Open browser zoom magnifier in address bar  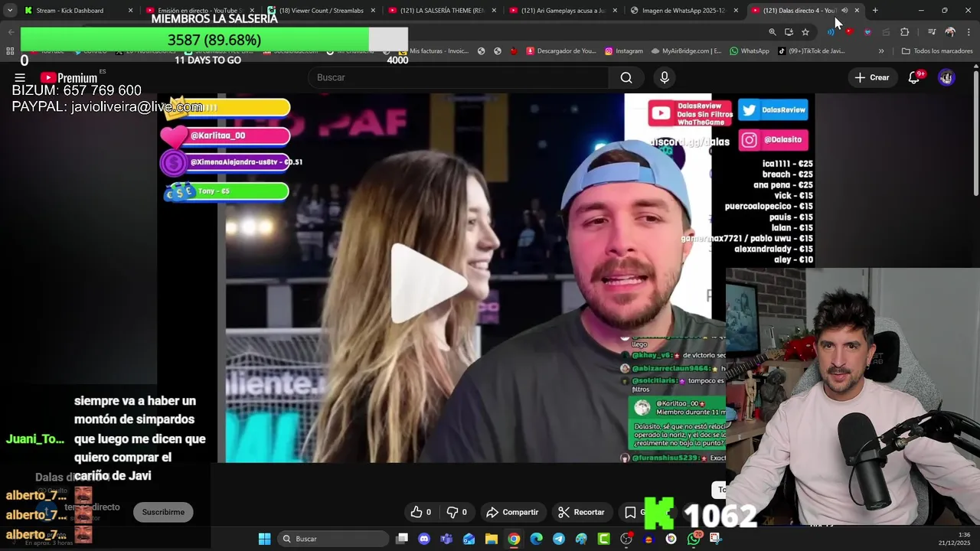coord(772,32)
